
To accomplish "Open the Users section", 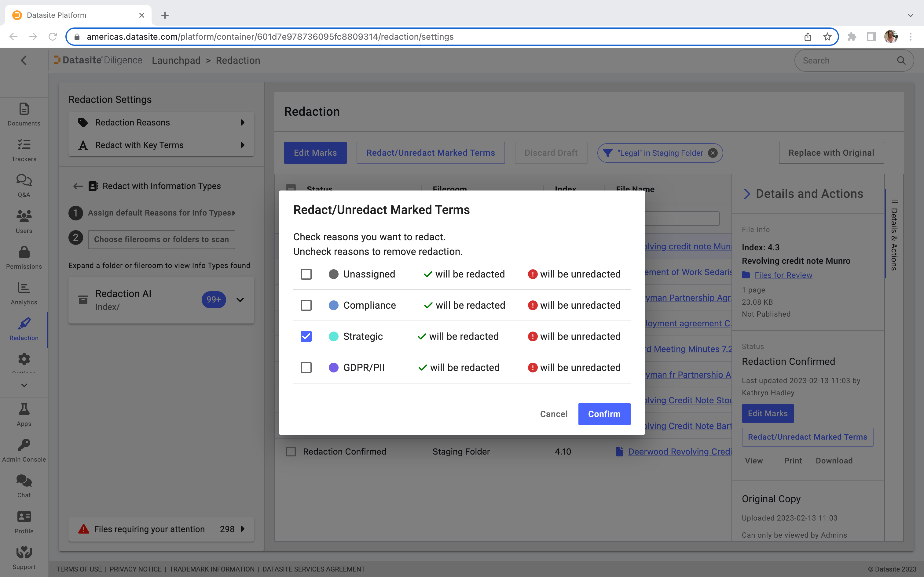I will (24, 220).
